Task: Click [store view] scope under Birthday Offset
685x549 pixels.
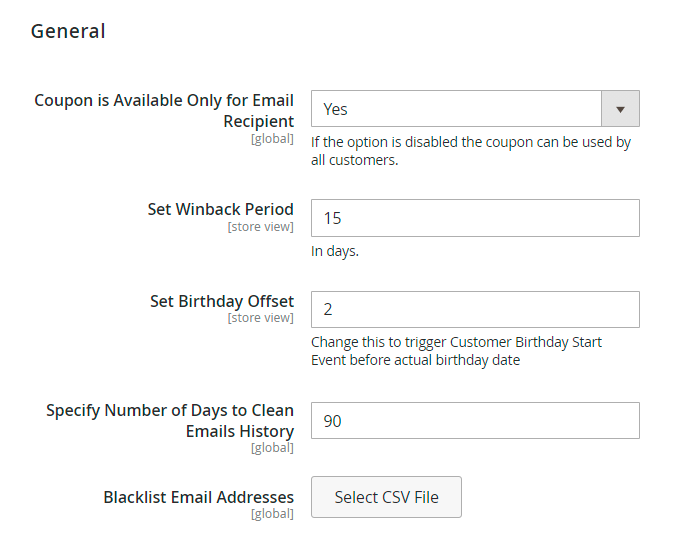Action: [260, 318]
